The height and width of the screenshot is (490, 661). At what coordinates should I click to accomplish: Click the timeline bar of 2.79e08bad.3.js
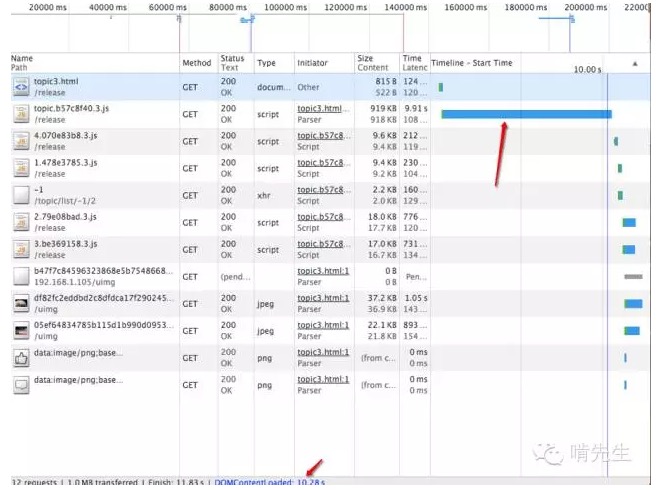629,223
